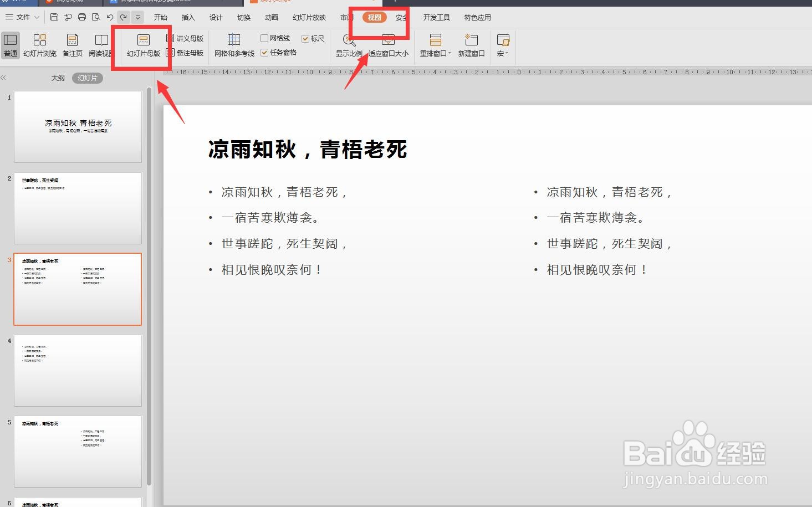Click the Undo arrow
This screenshot has height=507, width=812.
[x=110, y=17]
